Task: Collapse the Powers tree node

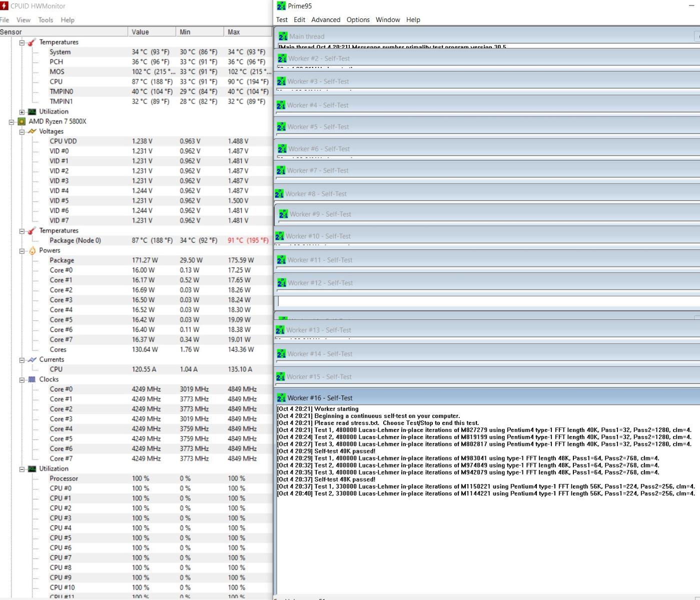Action: coord(22,251)
